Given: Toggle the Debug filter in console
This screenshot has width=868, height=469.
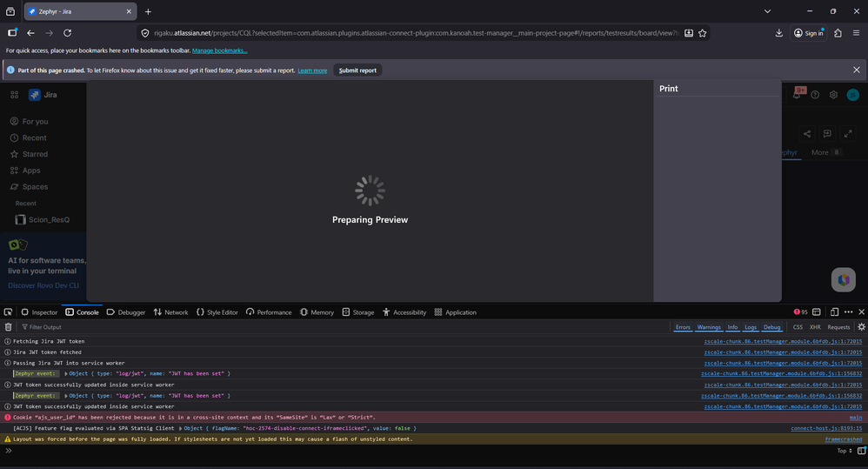Looking at the screenshot, I should point(772,327).
